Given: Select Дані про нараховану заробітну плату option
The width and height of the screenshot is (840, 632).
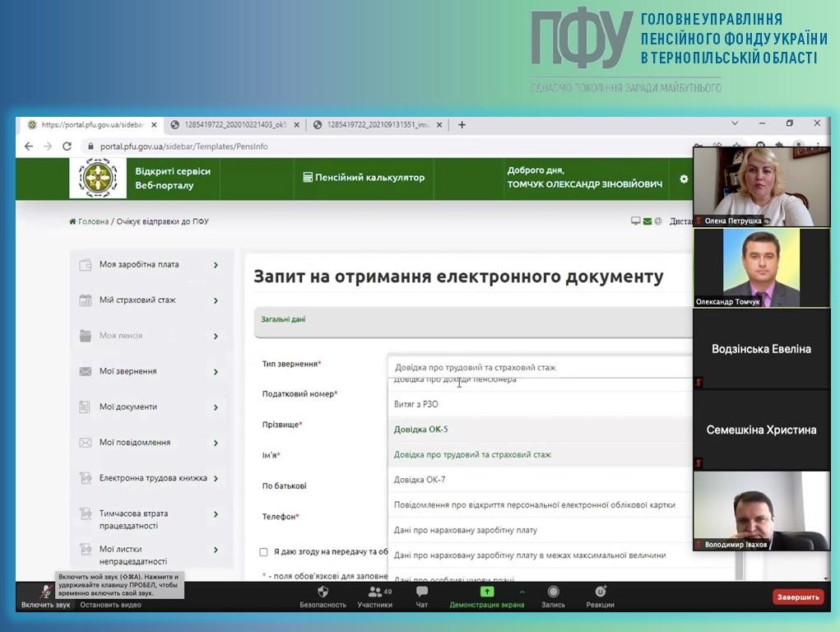Looking at the screenshot, I should pos(540,530).
